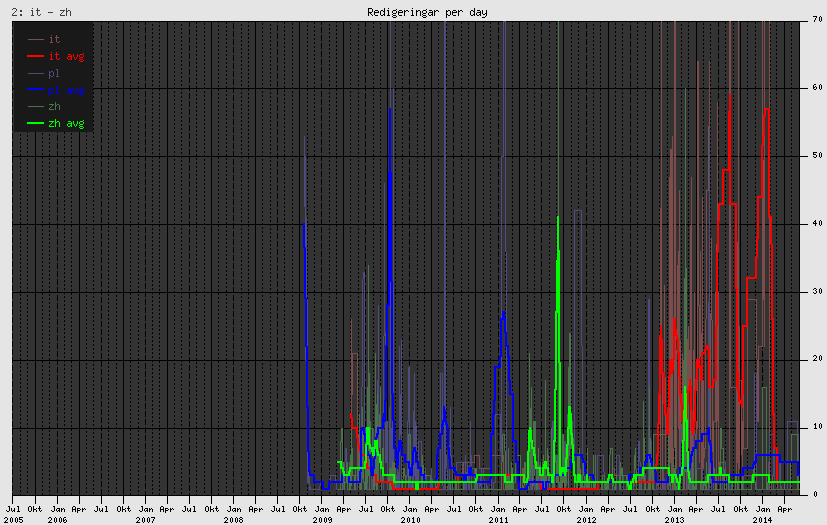Click the bright blue line sample beside 'pl avg'

tap(35, 90)
